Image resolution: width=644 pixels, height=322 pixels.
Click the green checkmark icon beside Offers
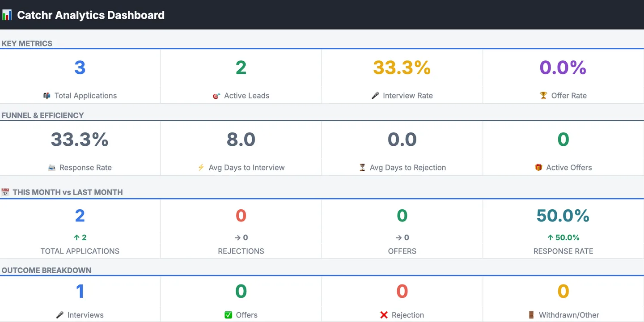click(229, 315)
